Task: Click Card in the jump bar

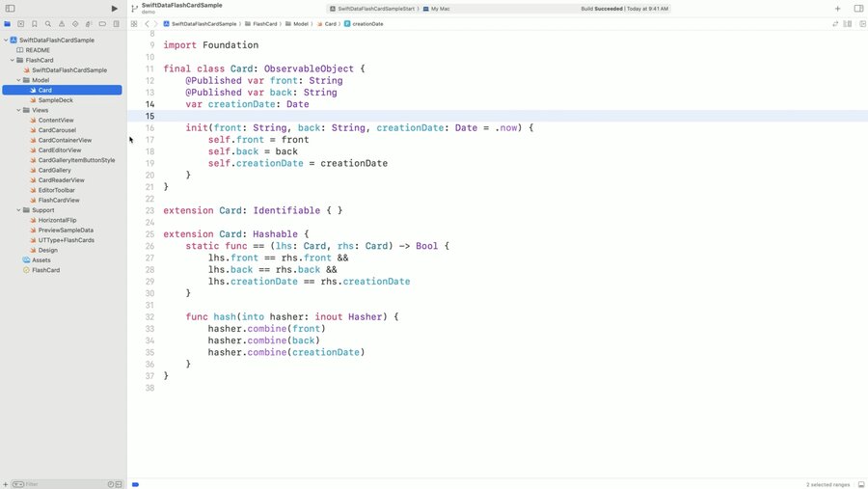Action: click(327, 24)
